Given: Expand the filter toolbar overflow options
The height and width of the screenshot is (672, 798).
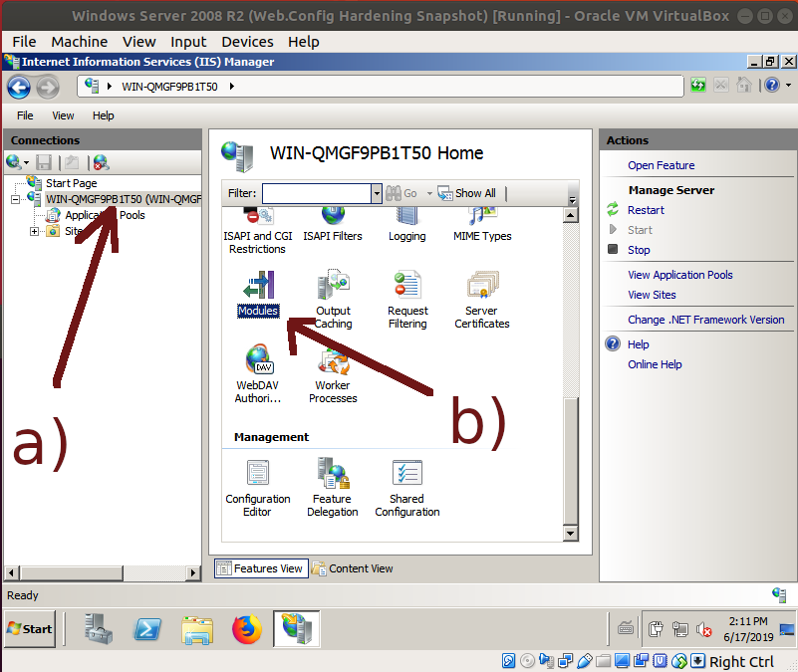Looking at the screenshot, I should tap(573, 199).
